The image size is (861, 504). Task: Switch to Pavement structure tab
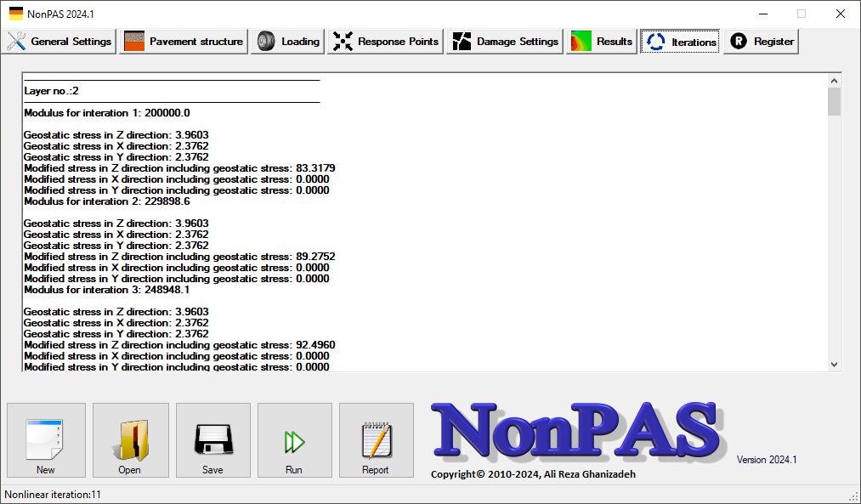pos(184,42)
